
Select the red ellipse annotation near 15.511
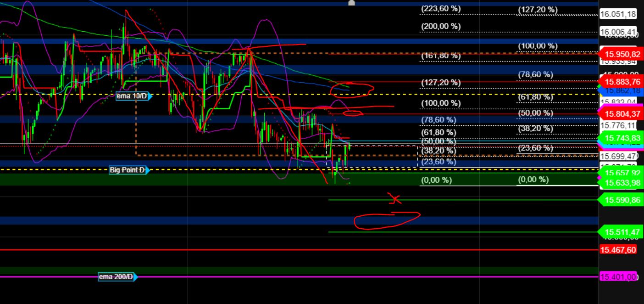click(x=387, y=220)
